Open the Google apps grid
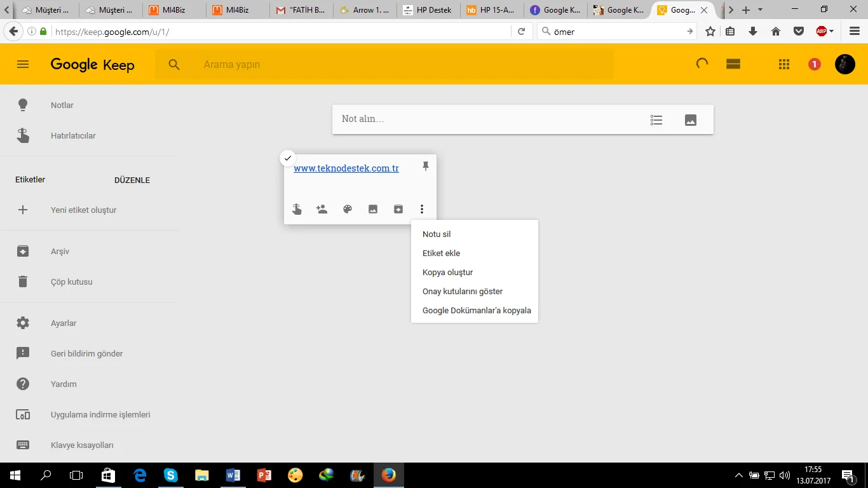This screenshot has height=488, width=868. coord(784,64)
